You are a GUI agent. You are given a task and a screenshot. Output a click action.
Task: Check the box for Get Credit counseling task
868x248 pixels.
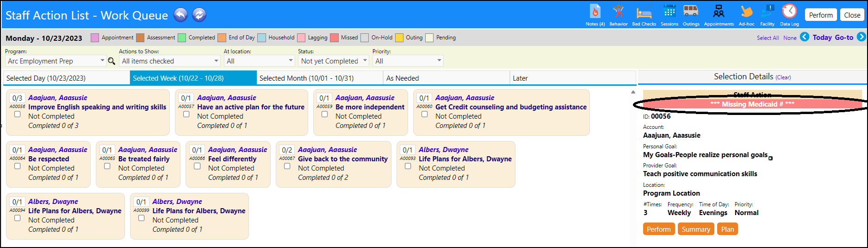pos(424,114)
